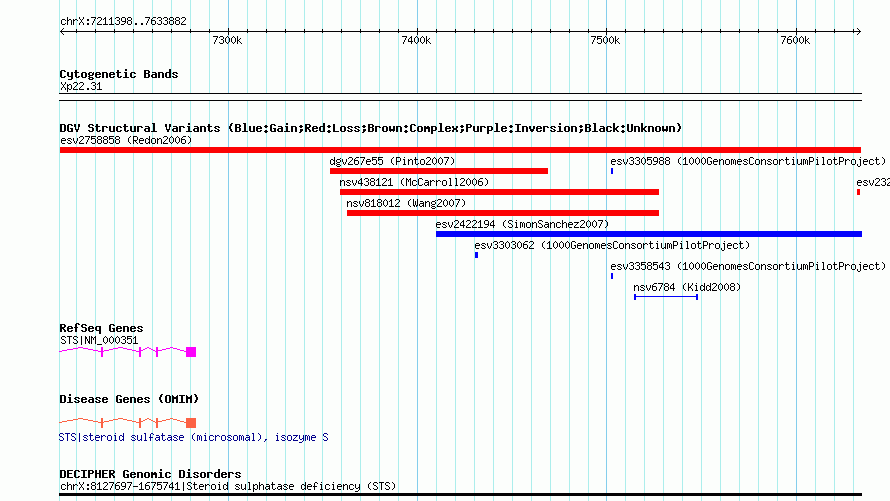Click the RefSeq Genes track title
This screenshot has width=890, height=501.
click(101, 329)
